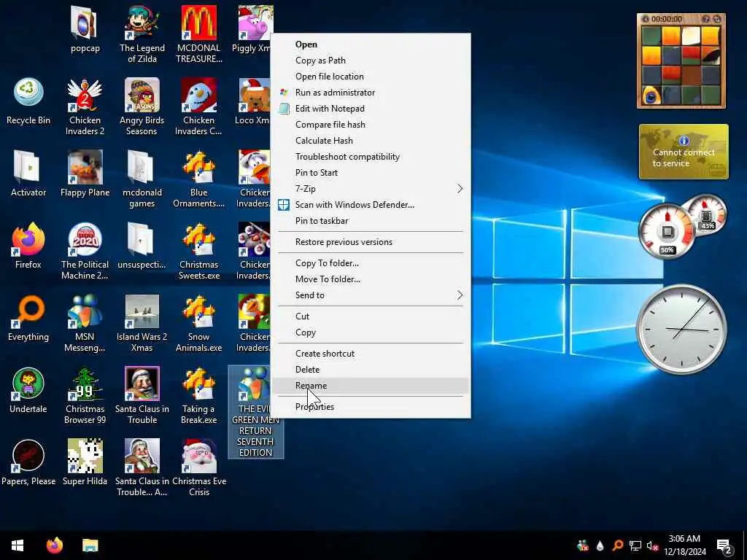Launch Firefox from the taskbar

[54, 545]
